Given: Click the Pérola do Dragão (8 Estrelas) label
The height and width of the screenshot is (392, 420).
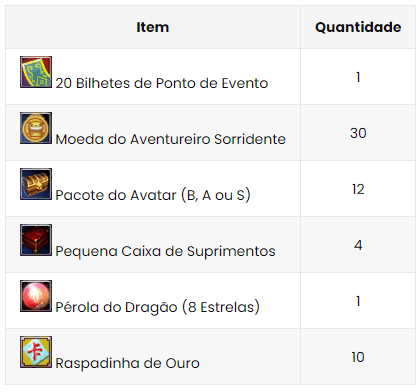Looking at the screenshot, I should 157,307.
